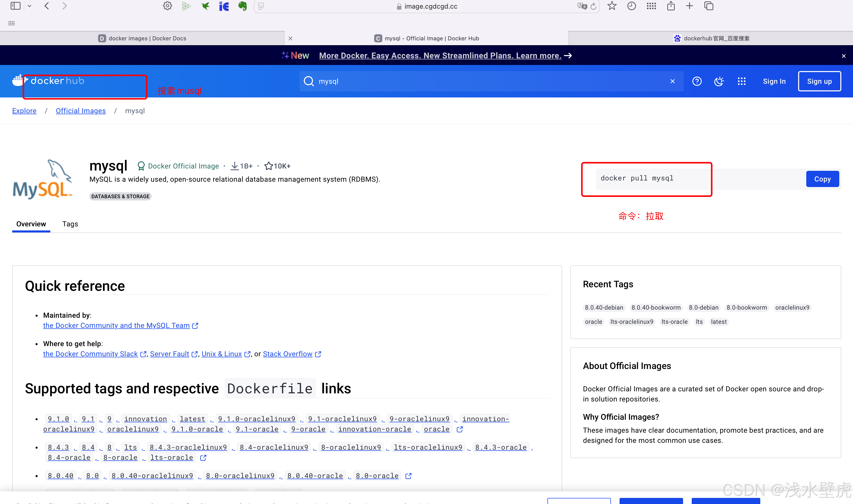
Task: Click the green bird extension icon
Action: (205, 6)
